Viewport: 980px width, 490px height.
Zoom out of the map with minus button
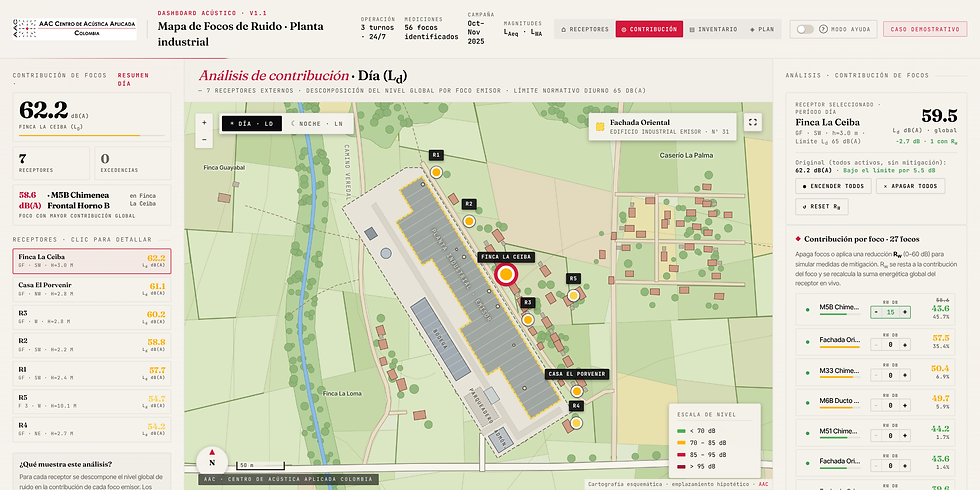click(204, 139)
